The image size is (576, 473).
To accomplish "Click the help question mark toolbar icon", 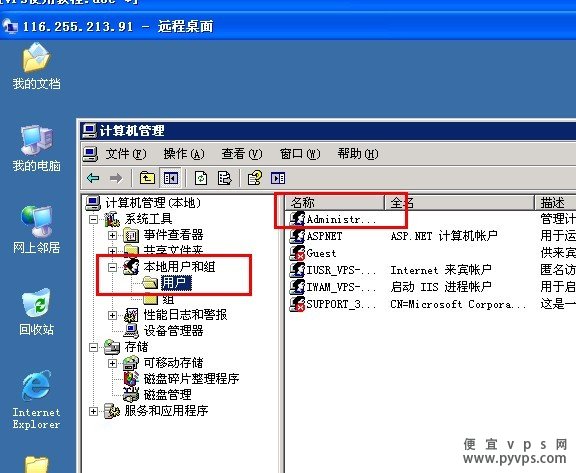I will pyautogui.click(x=255, y=178).
